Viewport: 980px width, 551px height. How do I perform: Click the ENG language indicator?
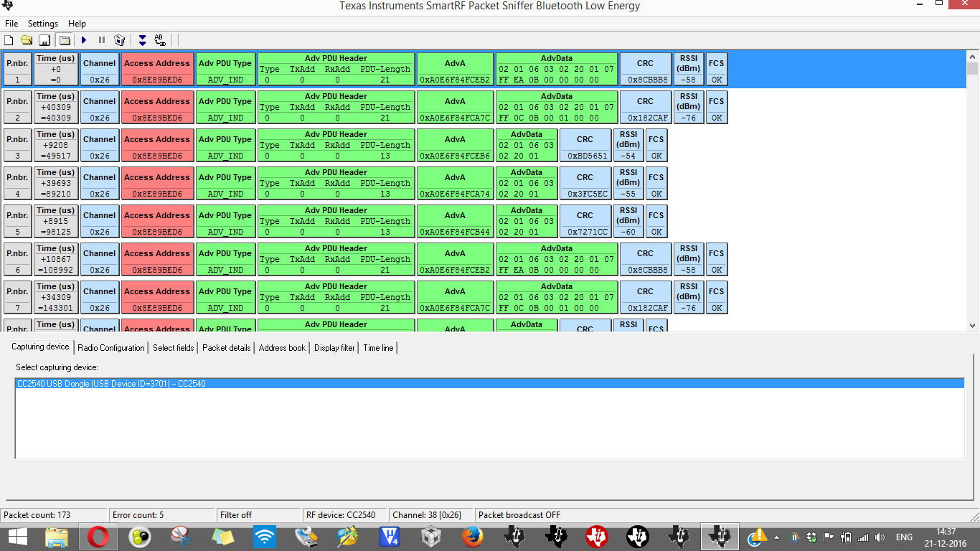coord(904,537)
